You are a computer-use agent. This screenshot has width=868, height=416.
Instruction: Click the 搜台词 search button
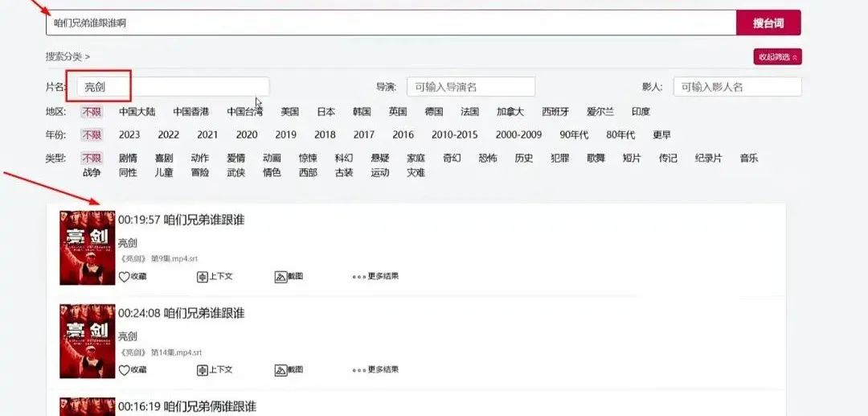point(768,23)
